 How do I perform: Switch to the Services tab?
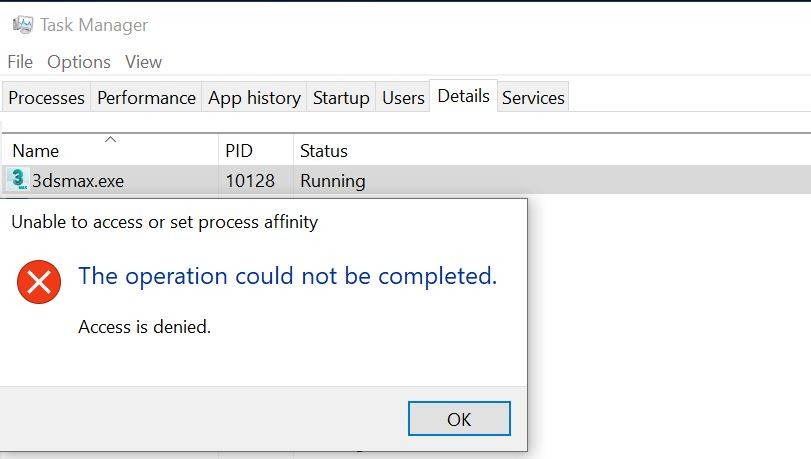(533, 97)
